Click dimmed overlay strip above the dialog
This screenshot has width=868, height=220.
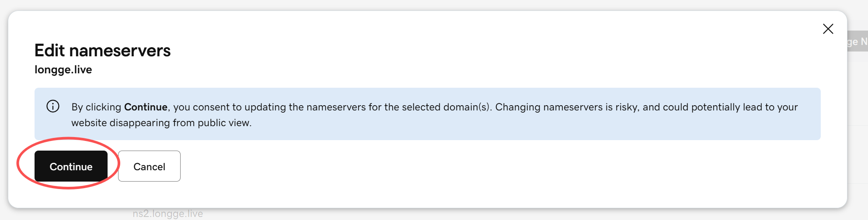click(434, 5)
